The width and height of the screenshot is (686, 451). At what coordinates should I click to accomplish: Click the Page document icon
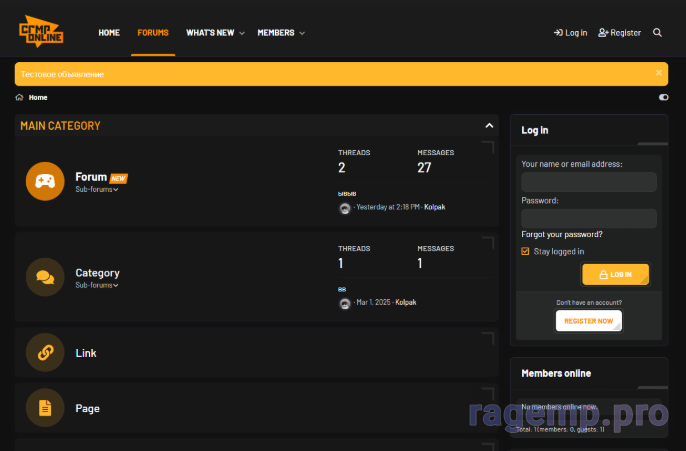[x=45, y=408]
